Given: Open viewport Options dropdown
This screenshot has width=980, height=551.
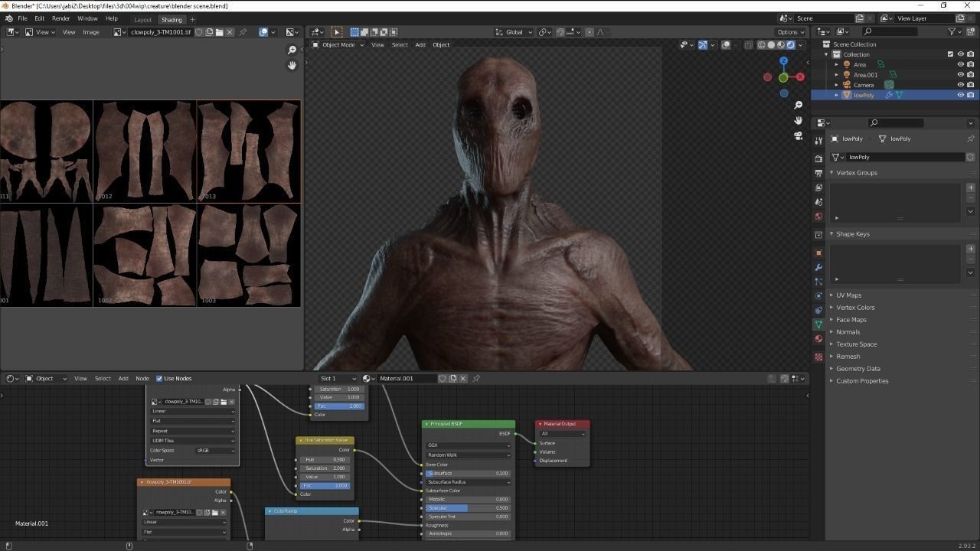Looking at the screenshot, I should click(791, 32).
